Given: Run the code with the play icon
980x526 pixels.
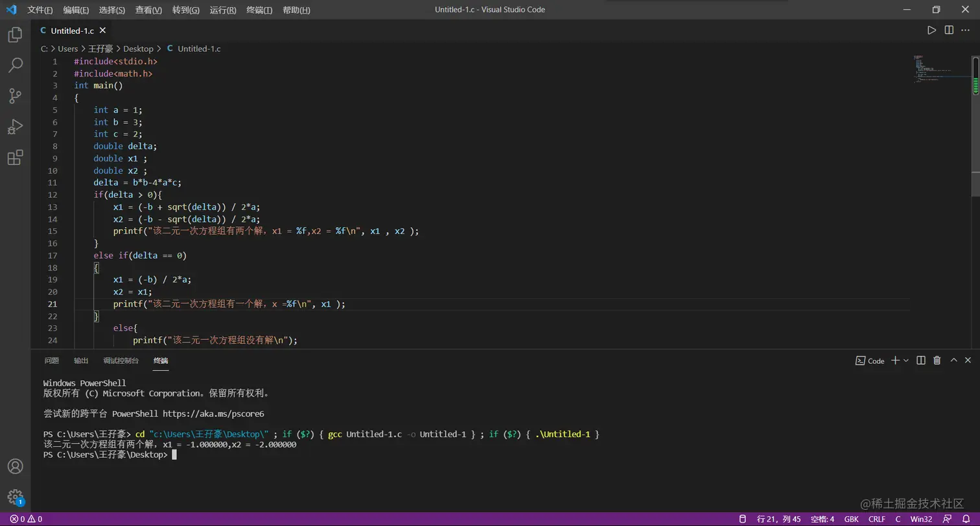Looking at the screenshot, I should click(x=931, y=30).
